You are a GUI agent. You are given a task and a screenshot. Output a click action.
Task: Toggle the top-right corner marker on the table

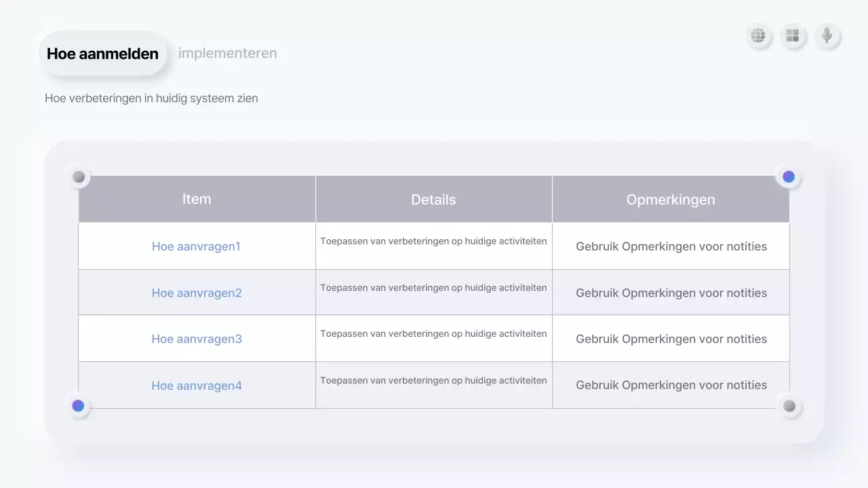click(x=788, y=176)
